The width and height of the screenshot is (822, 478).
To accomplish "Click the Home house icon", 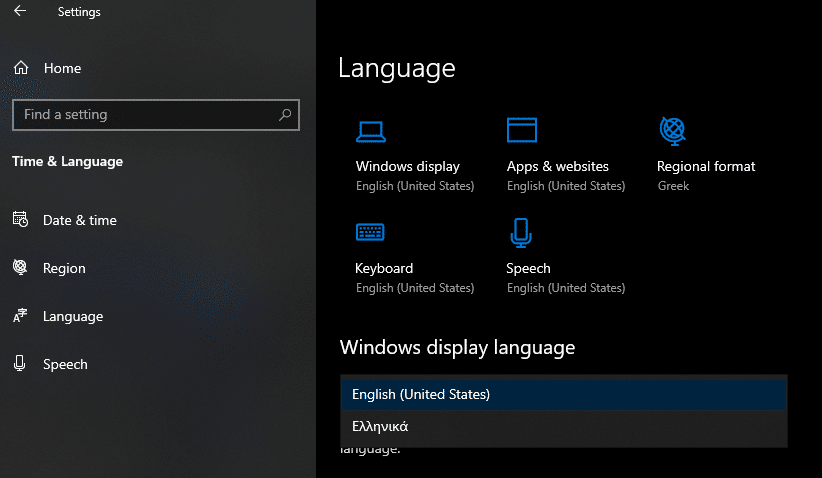I will point(21,68).
